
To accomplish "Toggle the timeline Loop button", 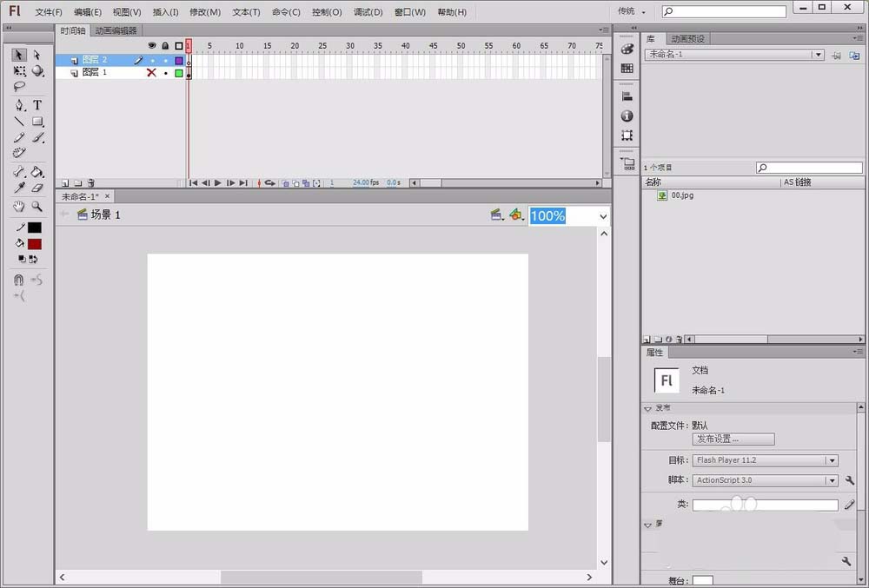I will [270, 182].
